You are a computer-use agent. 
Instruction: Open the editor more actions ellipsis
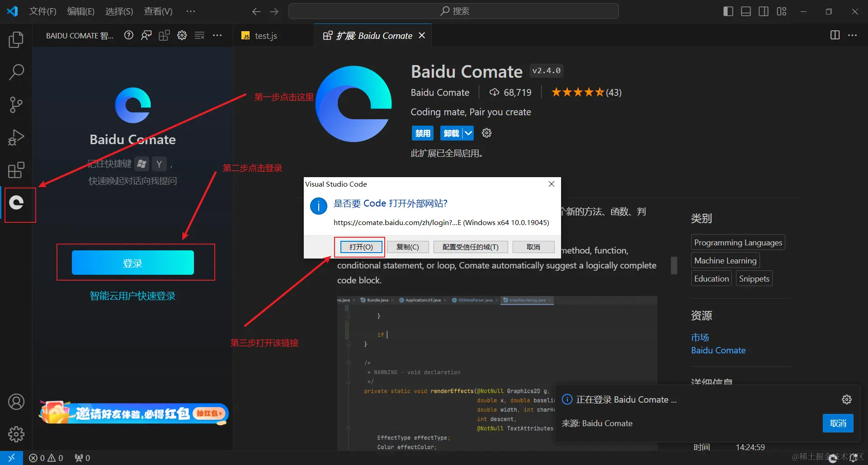853,35
